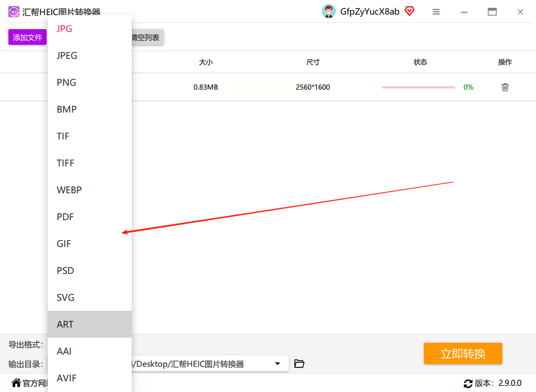The width and height of the screenshot is (536, 392).
Task: Choose AVIF format option
Action: click(x=90, y=378)
